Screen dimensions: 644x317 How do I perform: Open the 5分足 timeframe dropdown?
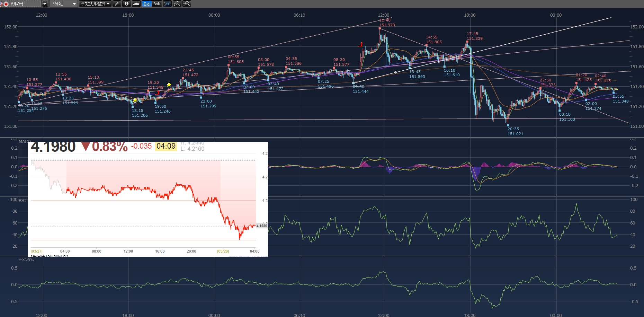[x=64, y=4]
